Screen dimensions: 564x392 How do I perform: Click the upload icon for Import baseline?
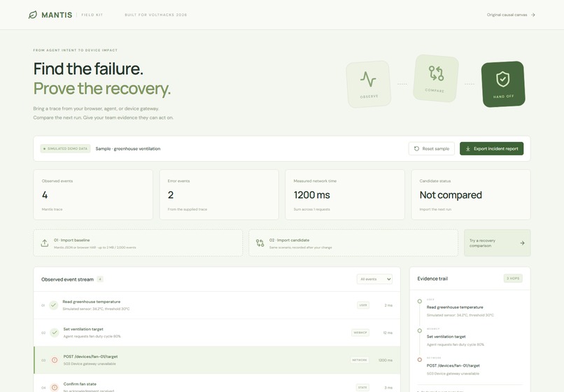tap(45, 243)
